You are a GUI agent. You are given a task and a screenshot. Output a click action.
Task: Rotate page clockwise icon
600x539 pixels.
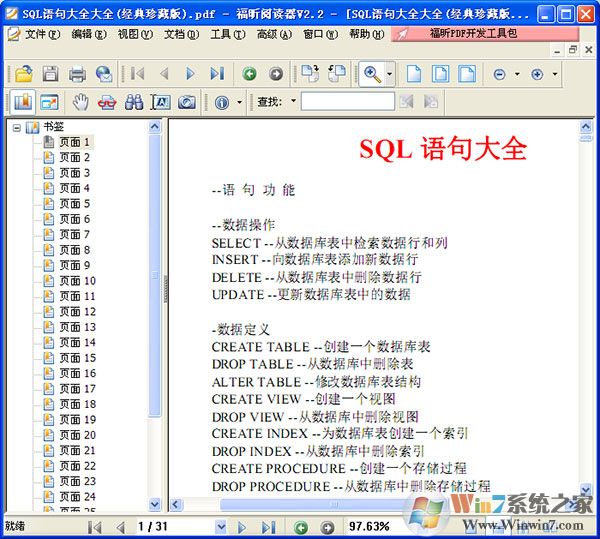tap(310, 73)
